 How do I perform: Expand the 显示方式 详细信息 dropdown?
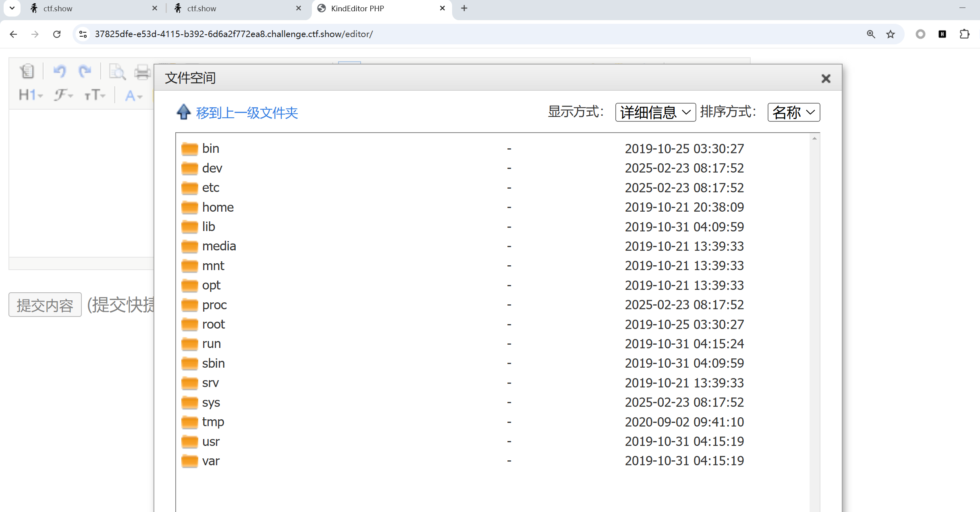(655, 112)
